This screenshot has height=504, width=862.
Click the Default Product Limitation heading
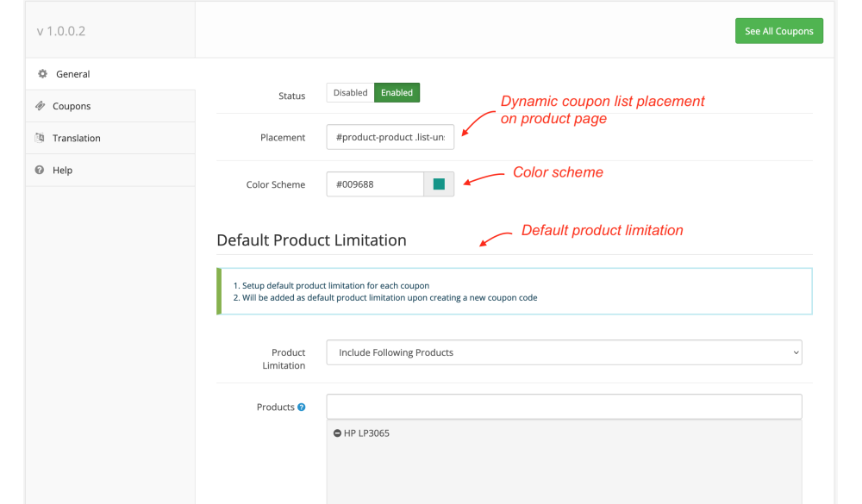coord(311,240)
